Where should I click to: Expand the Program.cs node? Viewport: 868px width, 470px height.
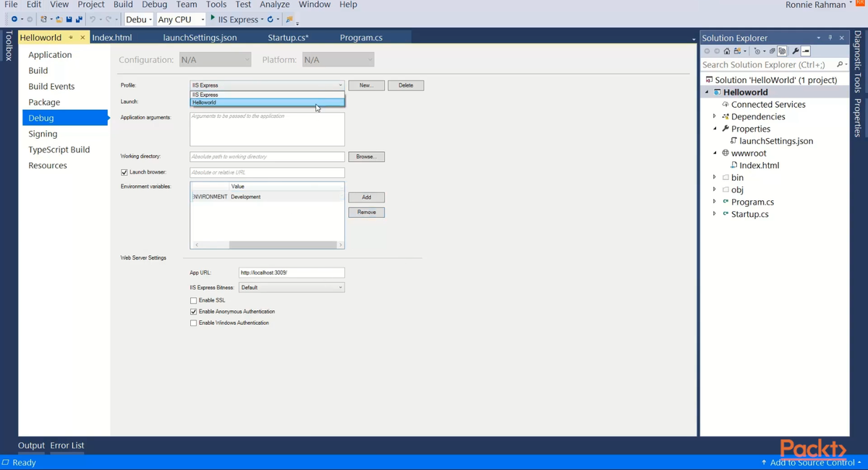(715, 202)
